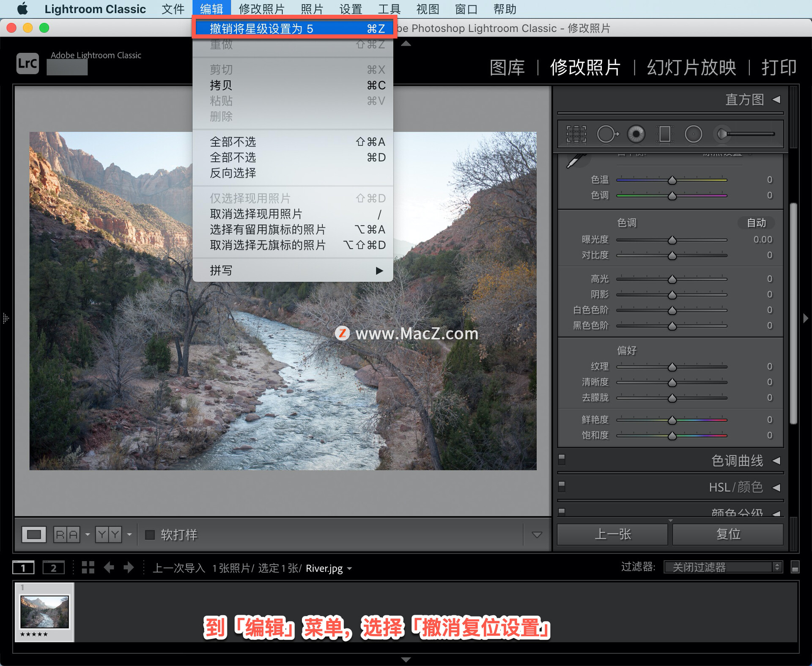Choose Invert Selection menu item
The height and width of the screenshot is (666, 812).
tap(293, 173)
